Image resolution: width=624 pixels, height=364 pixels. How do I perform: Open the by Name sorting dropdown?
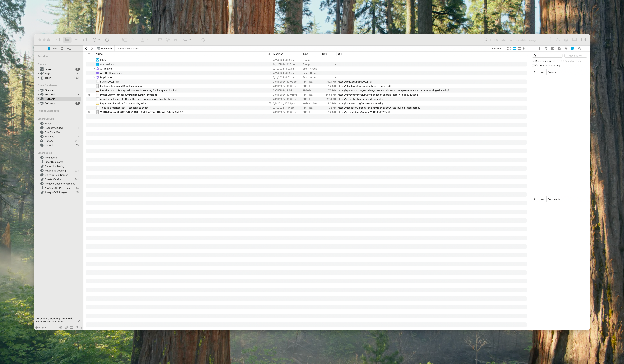pos(497,48)
